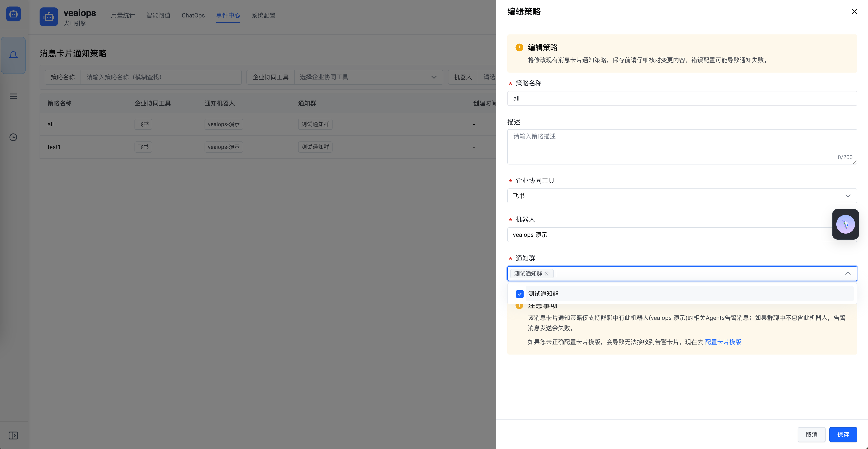Select the history icon in the left sidebar
This screenshot has width=868, height=449.
tap(13, 137)
